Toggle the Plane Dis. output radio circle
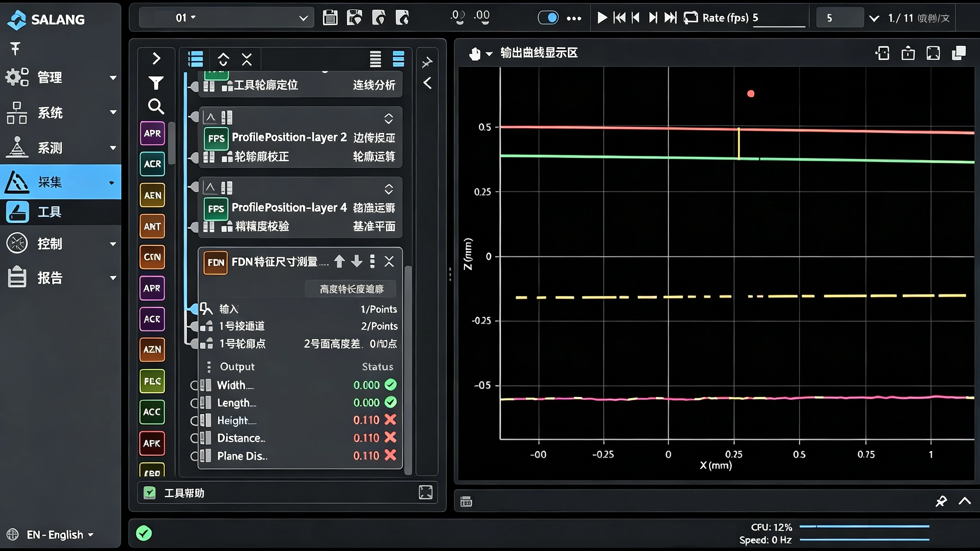Screen dimensions: 980x551 point(194,456)
